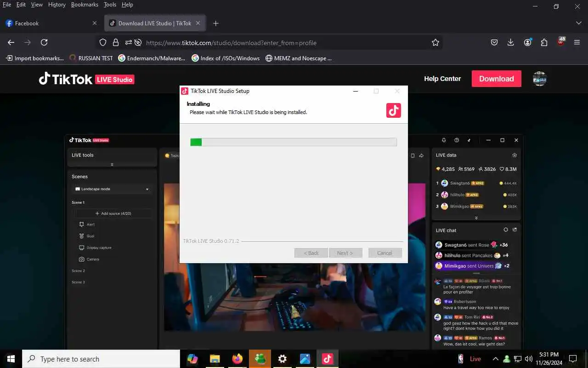Go back to the previous page
The width and height of the screenshot is (588, 368).
pos(11,42)
